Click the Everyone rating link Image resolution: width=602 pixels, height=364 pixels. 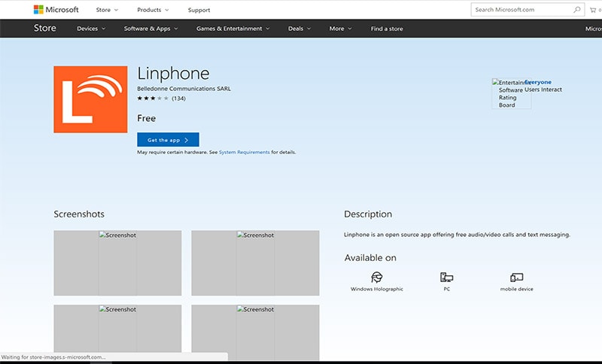pos(538,82)
